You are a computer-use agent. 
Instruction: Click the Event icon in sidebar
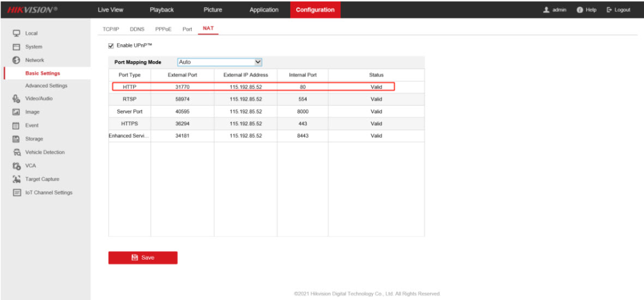click(16, 125)
